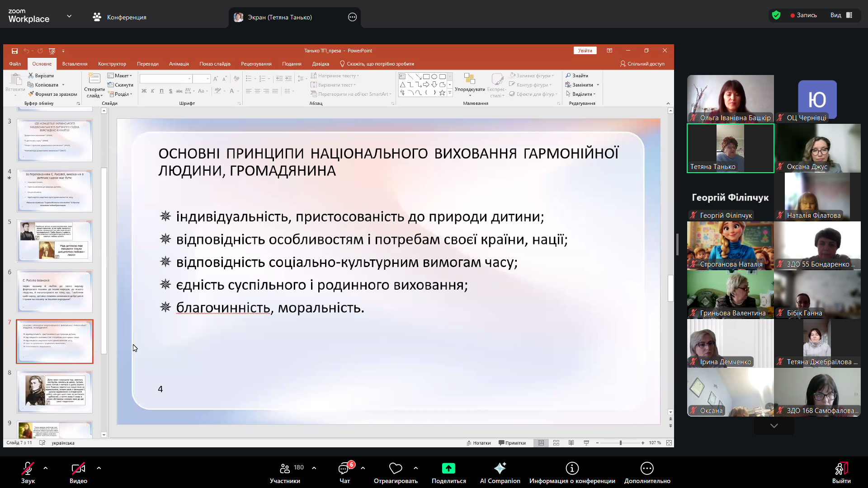
Task: Show more participants with the gallery down chevron
Action: (x=774, y=426)
